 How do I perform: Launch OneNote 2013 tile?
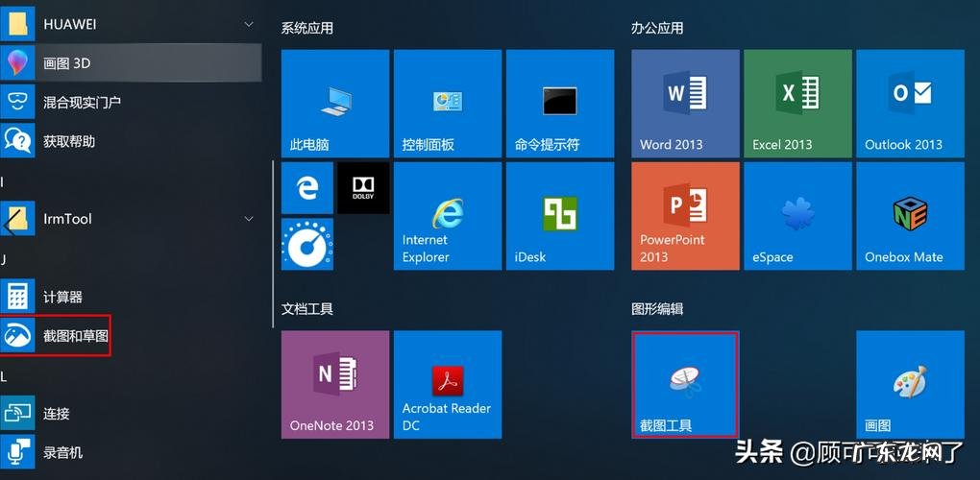pos(335,385)
